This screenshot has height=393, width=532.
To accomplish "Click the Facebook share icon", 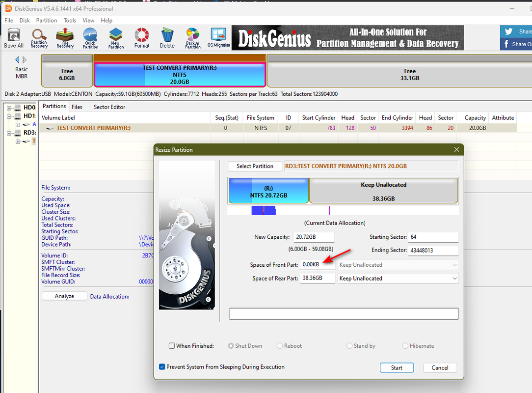I will [506, 44].
